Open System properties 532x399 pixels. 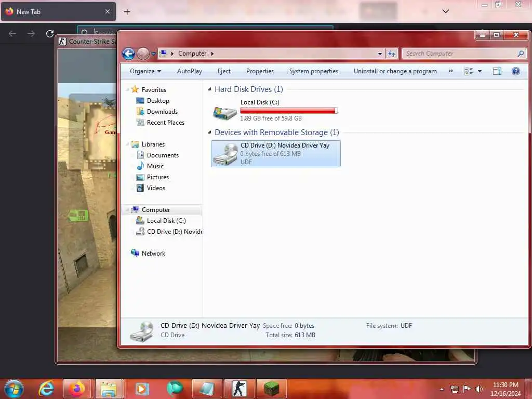tap(313, 71)
